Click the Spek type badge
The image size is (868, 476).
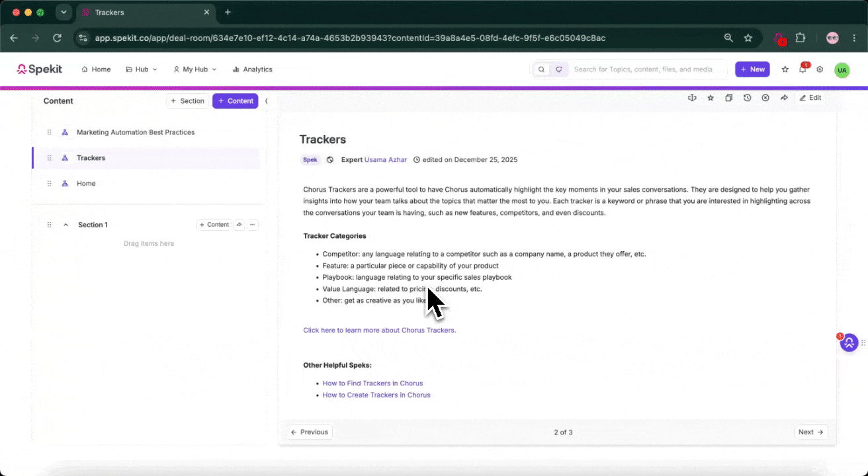(x=310, y=160)
